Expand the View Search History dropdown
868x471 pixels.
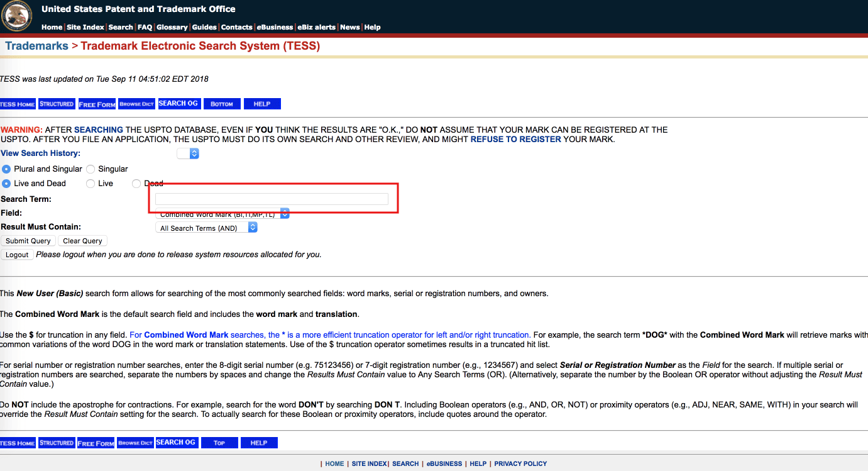coord(188,153)
